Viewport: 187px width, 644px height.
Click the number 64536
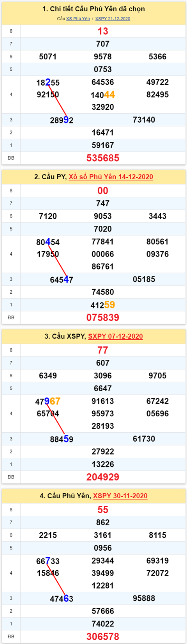pyautogui.click(x=103, y=82)
